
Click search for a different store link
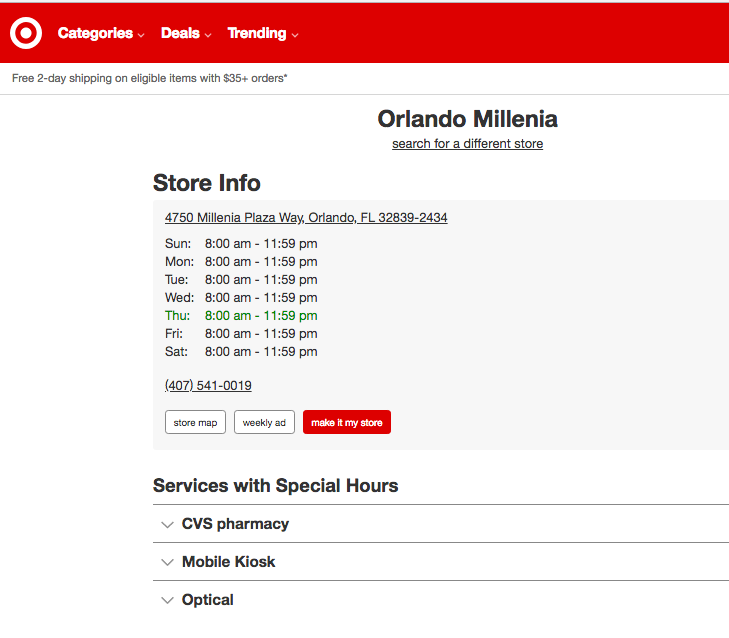click(467, 144)
